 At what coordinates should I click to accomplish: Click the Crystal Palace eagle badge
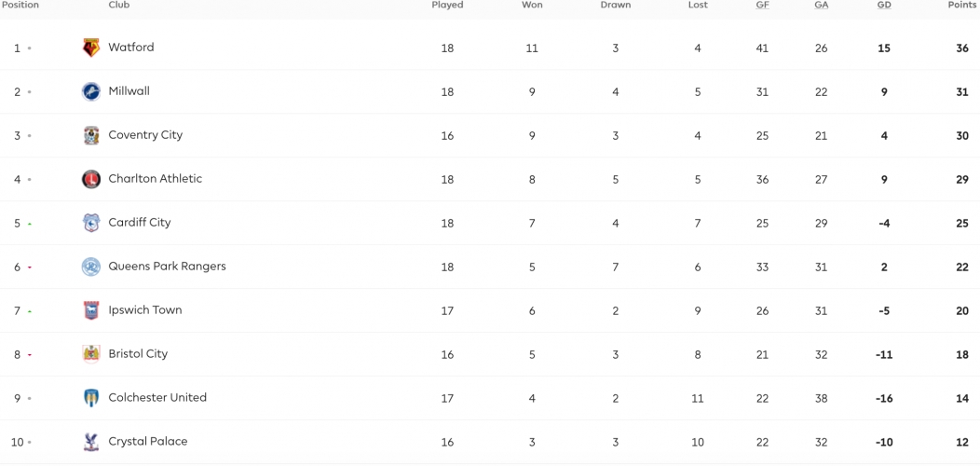point(91,442)
